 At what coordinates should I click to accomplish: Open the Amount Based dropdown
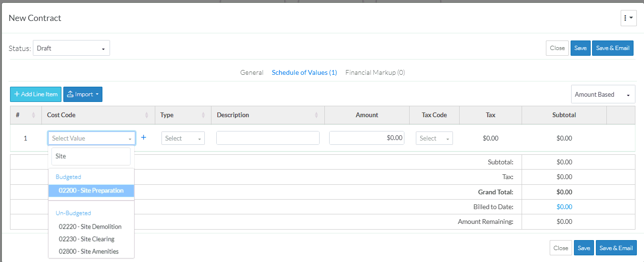point(603,94)
